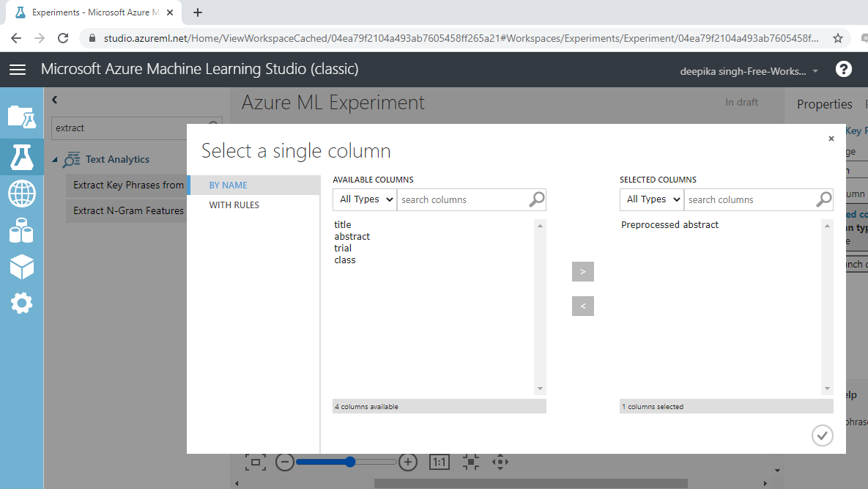Open Settings gear sidebar icon
The image size is (868, 489).
21,303
